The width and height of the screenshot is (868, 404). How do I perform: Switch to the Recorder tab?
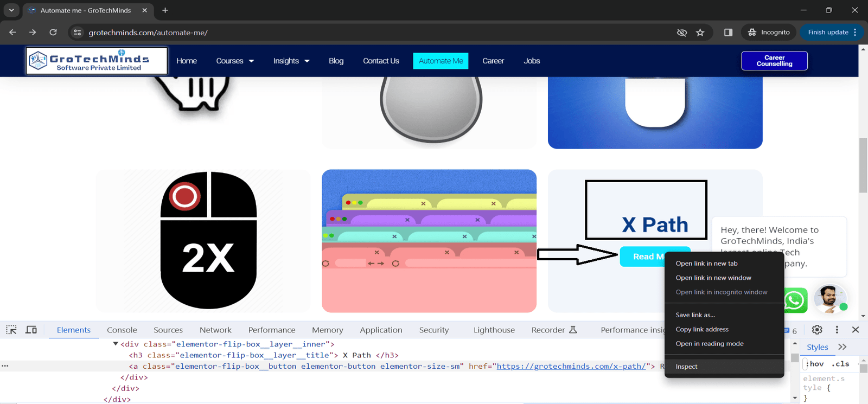pyautogui.click(x=554, y=330)
